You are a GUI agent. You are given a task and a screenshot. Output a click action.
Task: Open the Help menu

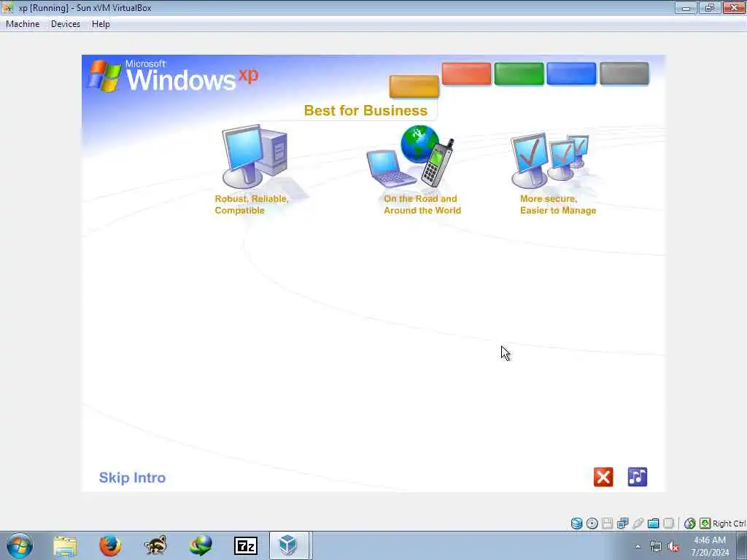[101, 24]
